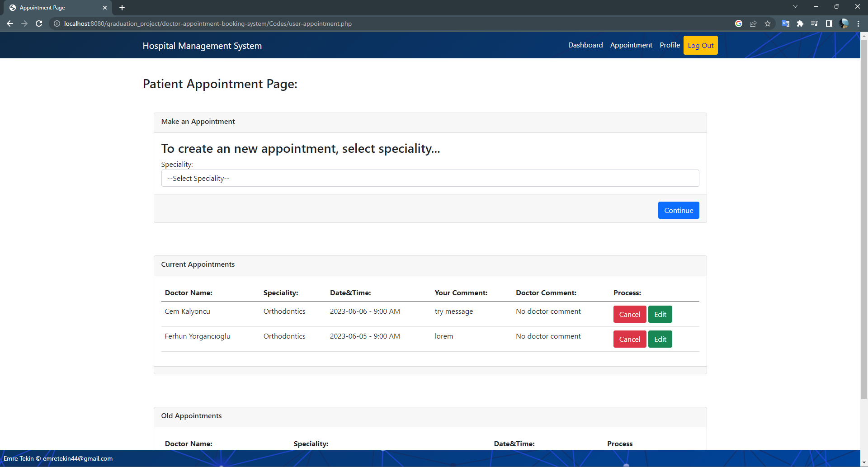Open Google Translate extension icon

point(786,24)
